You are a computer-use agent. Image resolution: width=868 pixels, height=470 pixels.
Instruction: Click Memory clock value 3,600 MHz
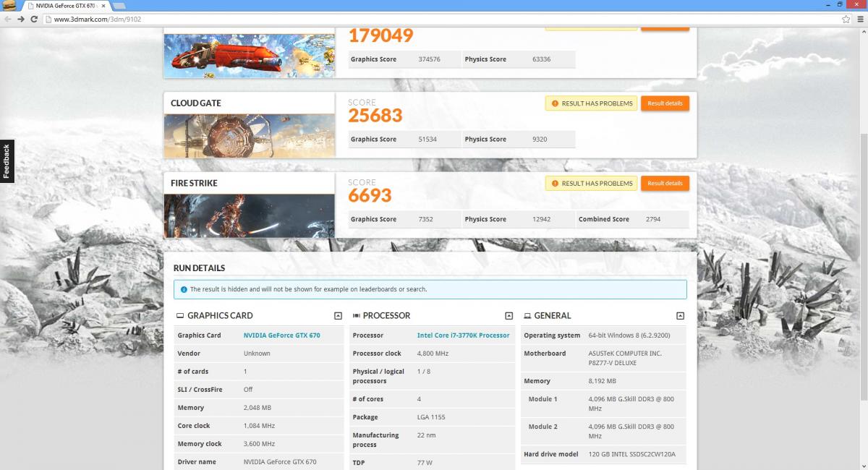(x=259, y=444)
